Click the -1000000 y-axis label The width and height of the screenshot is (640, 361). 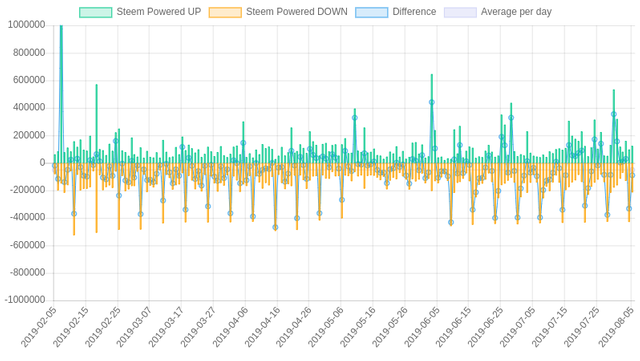(25, 300)
